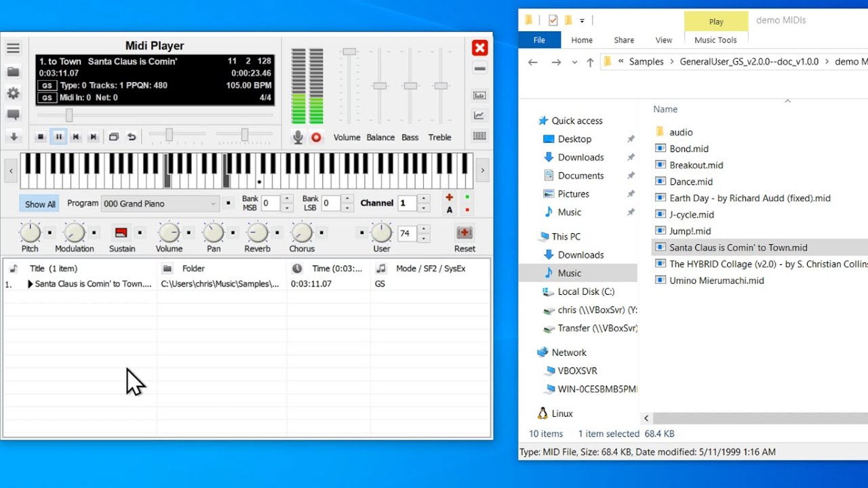Screen dimensions: 868x488
Task: Click the red plus icon beside Channel
Action: 449,197
